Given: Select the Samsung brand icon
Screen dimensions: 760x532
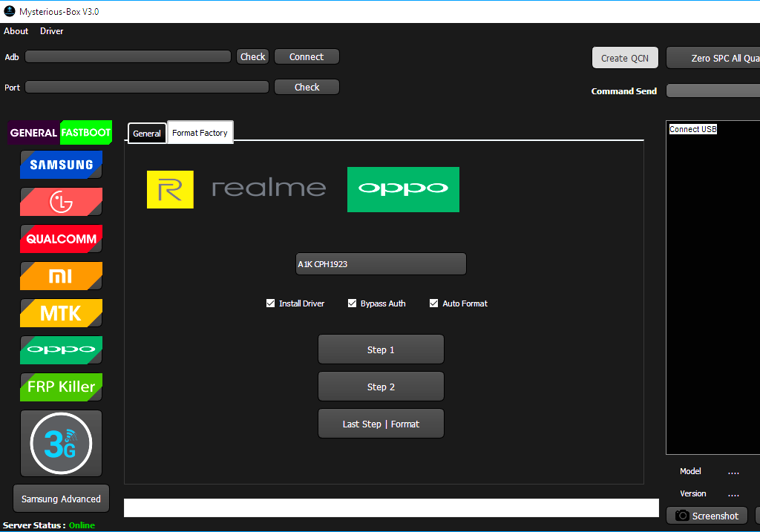Looking at the screenshot, I should pyautogui.click(x=61, y=165).
